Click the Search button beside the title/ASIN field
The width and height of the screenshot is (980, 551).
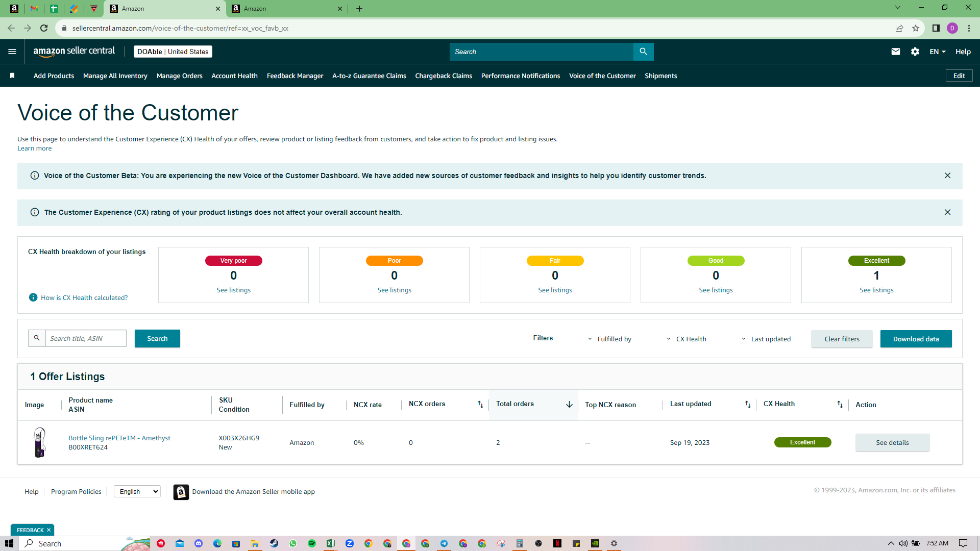pos(157,338)
